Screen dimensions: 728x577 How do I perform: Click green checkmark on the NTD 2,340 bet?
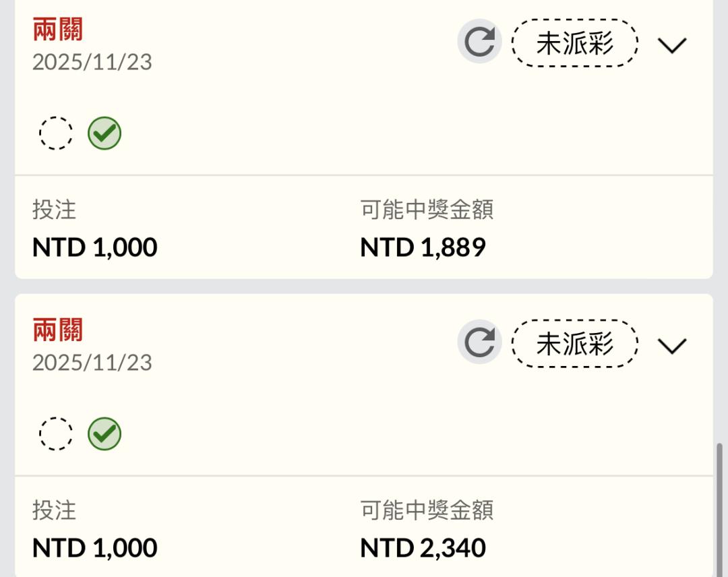click(104, 433)
